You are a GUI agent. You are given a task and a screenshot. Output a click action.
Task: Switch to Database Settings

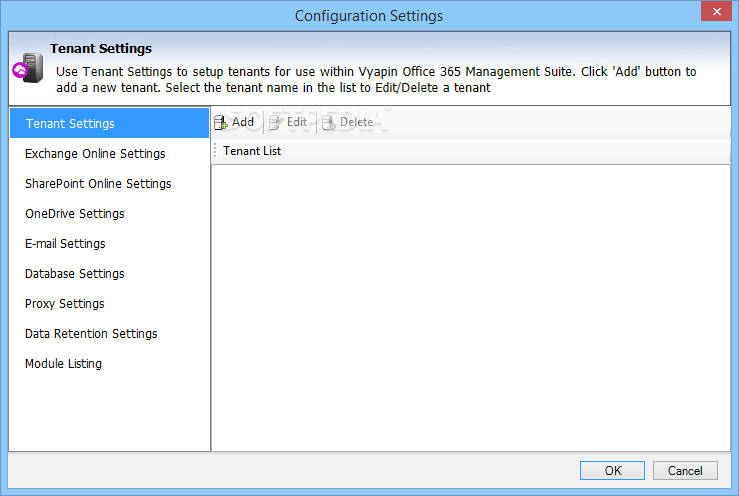[x=109, y=273]
